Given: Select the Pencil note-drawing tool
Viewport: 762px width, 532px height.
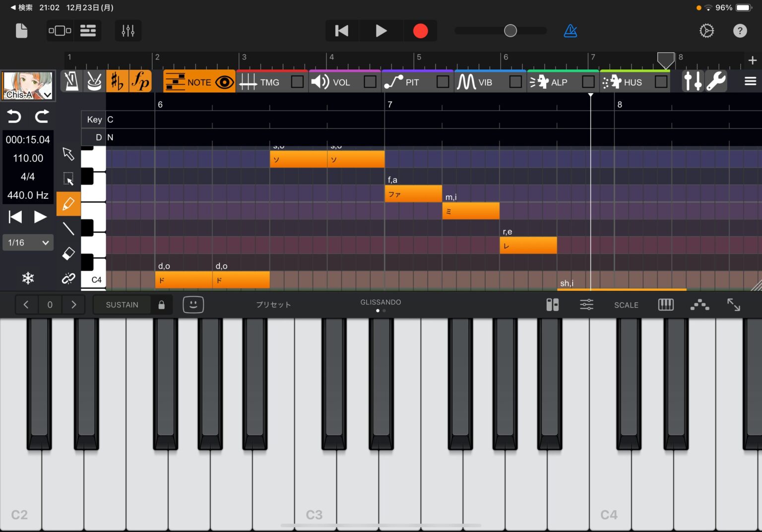Looking at the screenshot, I should 68,203.
